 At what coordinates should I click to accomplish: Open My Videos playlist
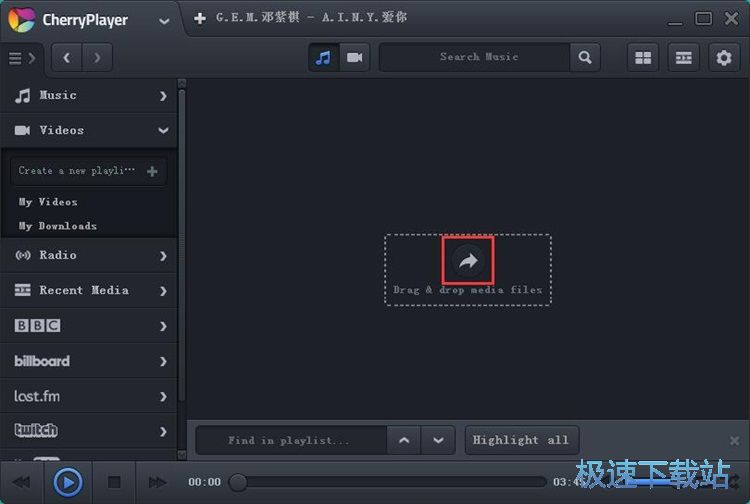click(48, 202)
